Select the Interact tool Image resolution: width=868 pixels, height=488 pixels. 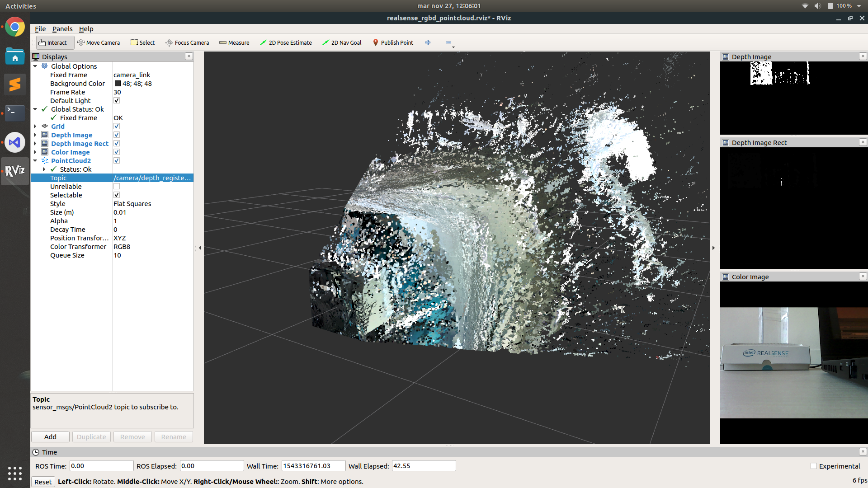(x=54, y=42)
